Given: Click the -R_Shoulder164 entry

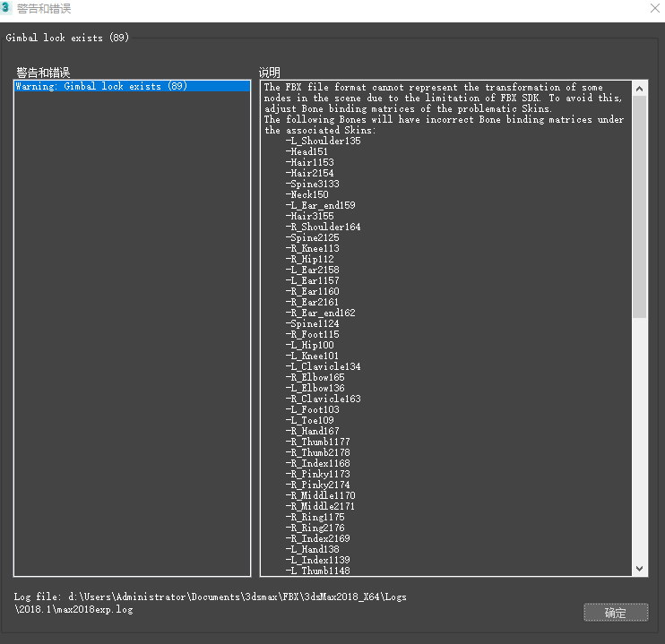Looking at the screenshot, I should 324,227.
